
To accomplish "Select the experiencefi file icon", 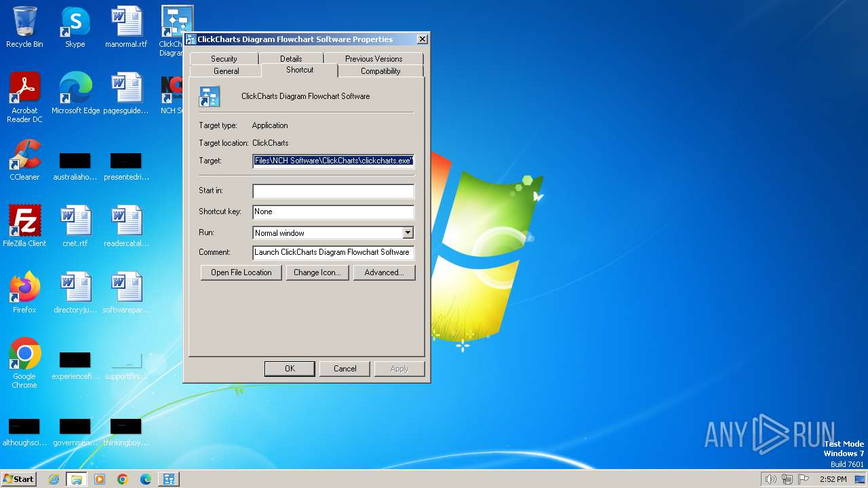I will (x=75, y=366).
